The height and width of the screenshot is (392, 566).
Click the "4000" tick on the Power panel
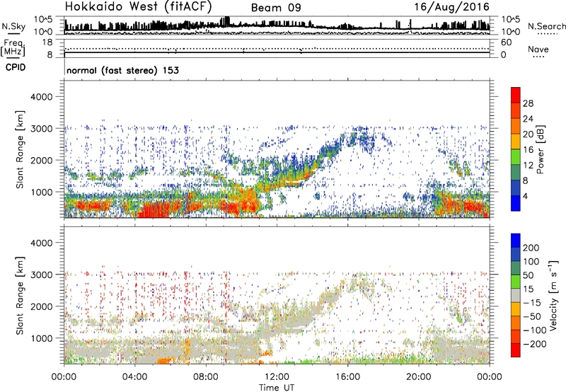[41, 97]
